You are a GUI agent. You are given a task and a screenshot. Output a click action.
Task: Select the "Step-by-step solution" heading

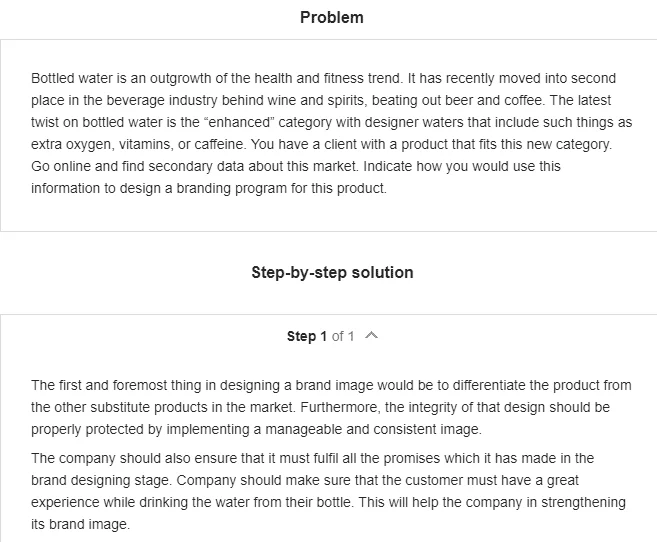click(332, 273)
